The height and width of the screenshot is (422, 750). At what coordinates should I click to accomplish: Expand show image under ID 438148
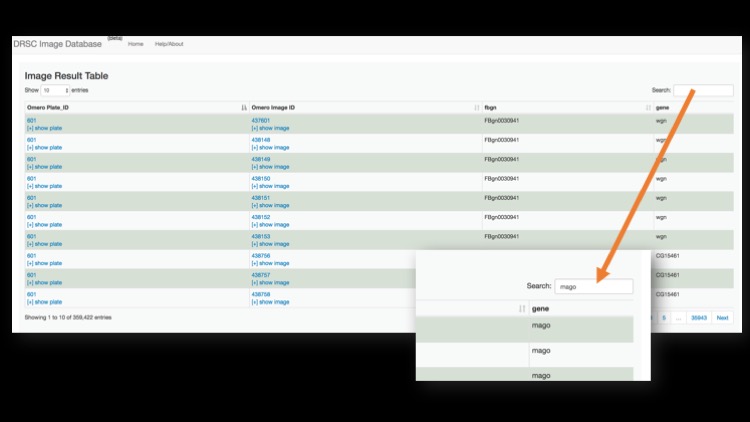point(270,147)
